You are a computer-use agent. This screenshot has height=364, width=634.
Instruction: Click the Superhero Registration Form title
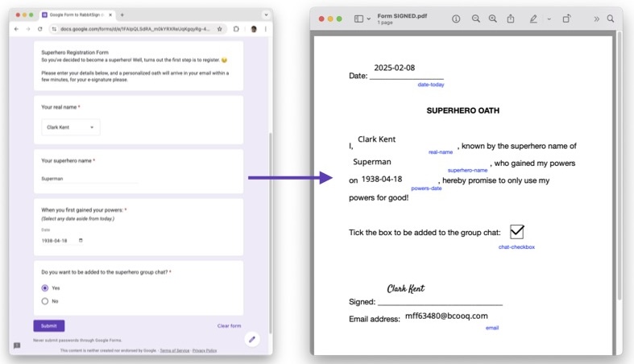75,52
